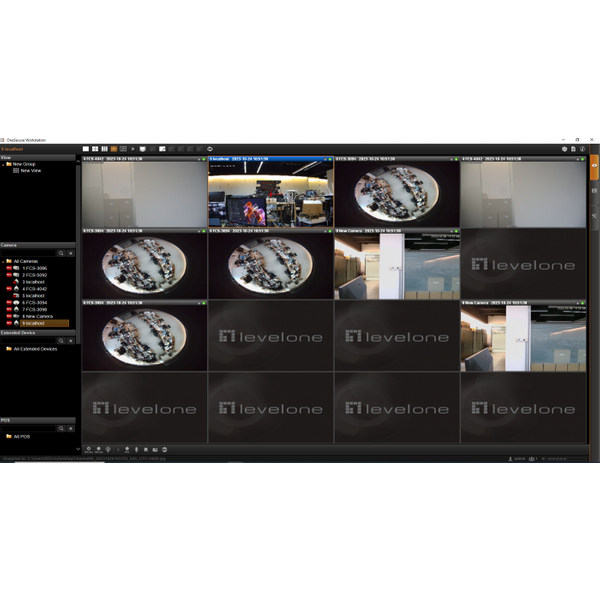Select the orange 4x4 grid layout icon
The image size is (600, 600).
coord(114,149)
